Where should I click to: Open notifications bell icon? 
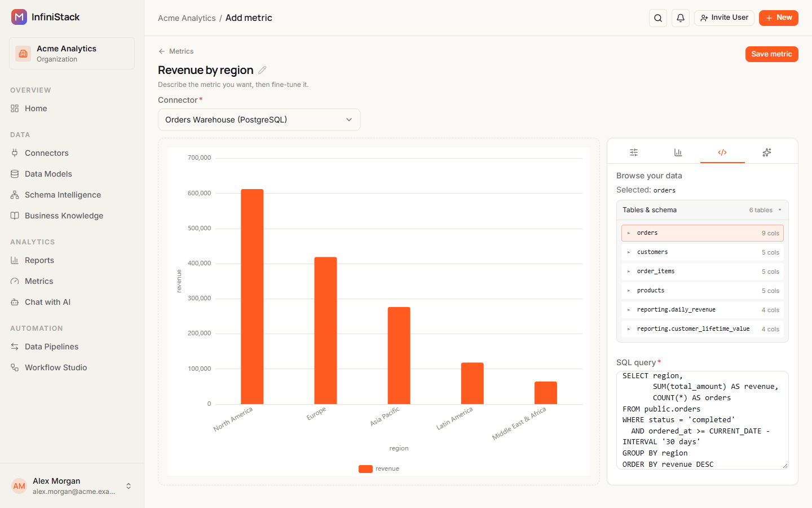pyautogui.click(x=681, y=18)
